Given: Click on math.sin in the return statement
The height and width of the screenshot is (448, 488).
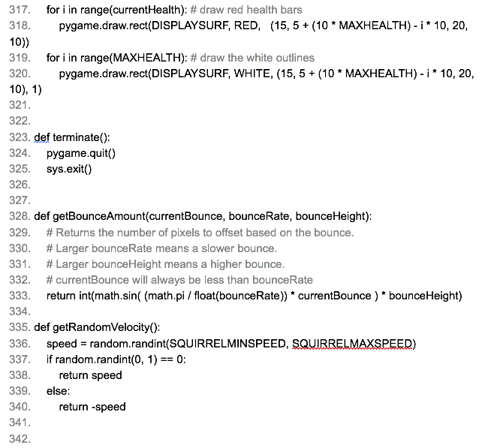Looking at the screenshot, I should [116, 296].
